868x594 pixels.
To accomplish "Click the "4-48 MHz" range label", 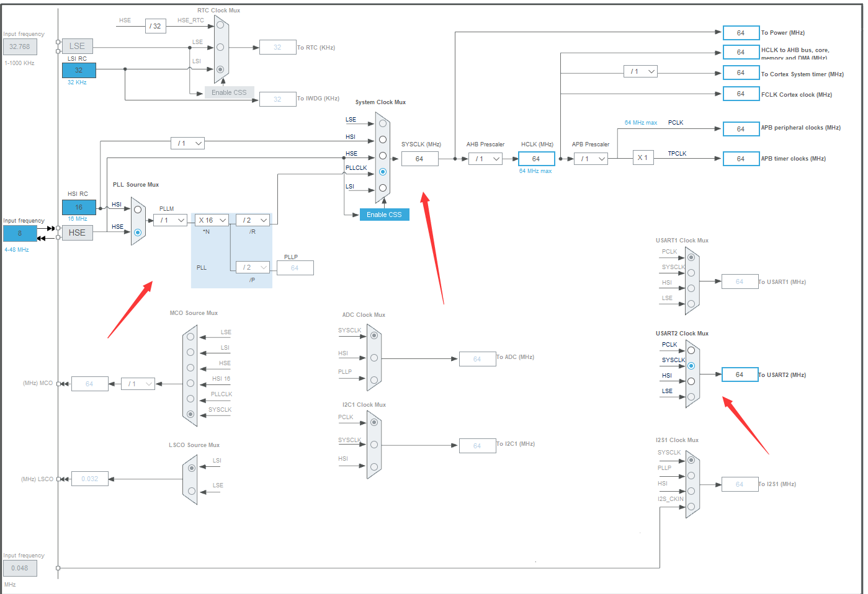I will [x=17, y=250].
